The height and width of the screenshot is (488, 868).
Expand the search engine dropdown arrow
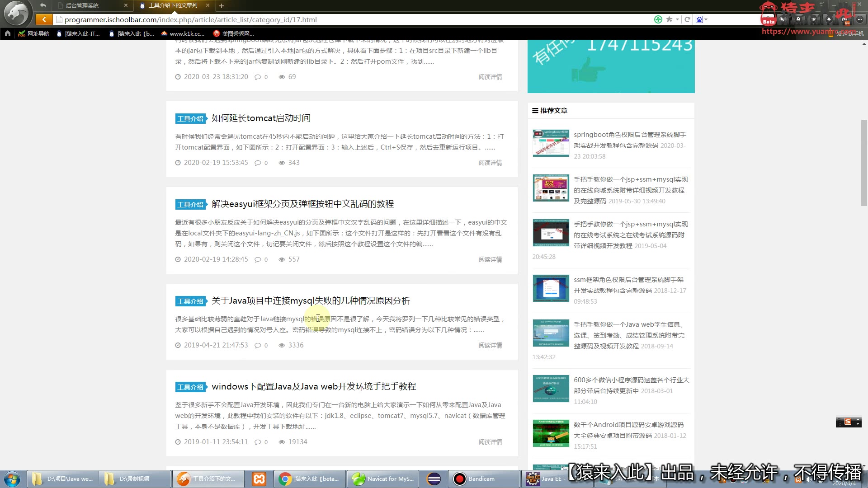[706, 19]
